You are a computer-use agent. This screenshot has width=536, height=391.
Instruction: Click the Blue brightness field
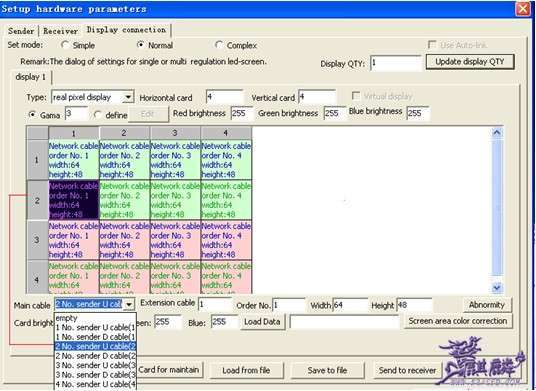[418, 113]
